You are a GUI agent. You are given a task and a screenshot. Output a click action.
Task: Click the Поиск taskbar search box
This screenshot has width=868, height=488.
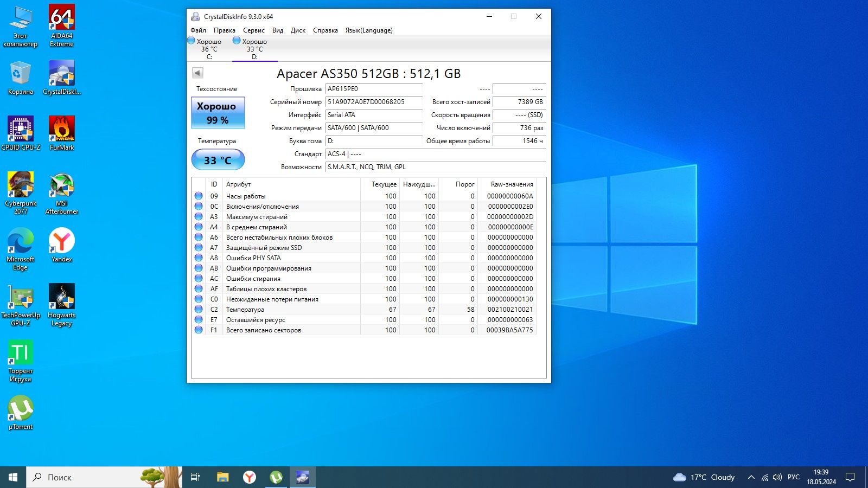tap(105, 477)
